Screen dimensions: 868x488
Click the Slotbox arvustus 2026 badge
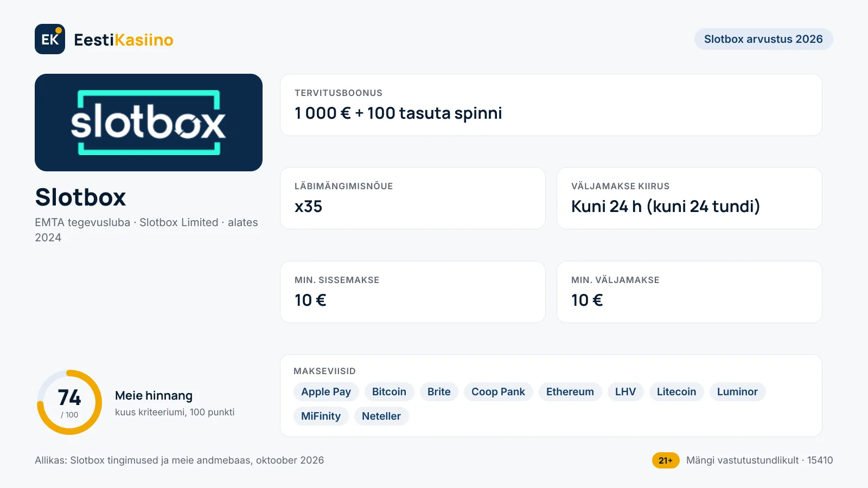(x=763, y=39)
